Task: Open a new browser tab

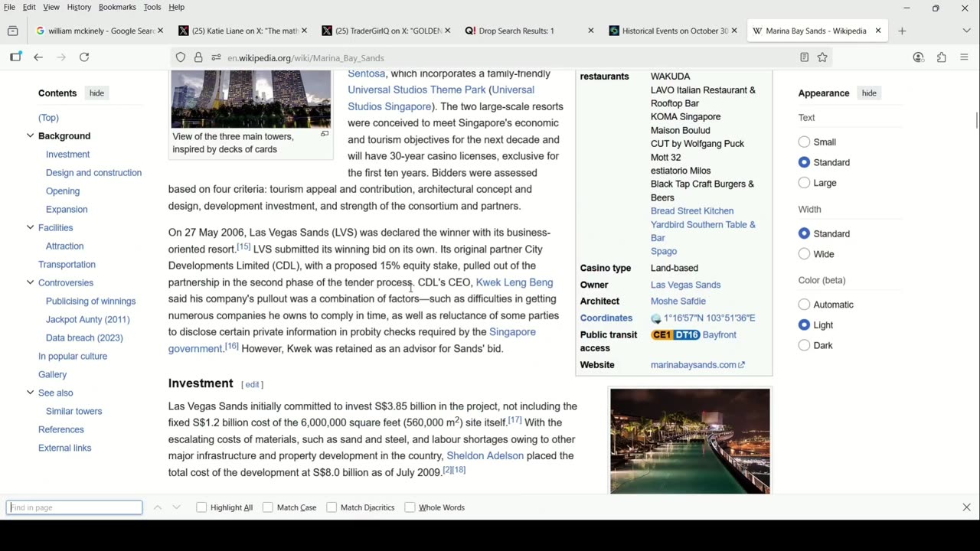Action: coord(902,31)
